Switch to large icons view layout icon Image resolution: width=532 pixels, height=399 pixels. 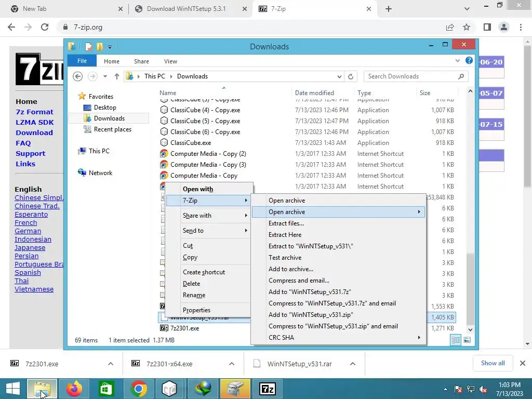[467, 340]
